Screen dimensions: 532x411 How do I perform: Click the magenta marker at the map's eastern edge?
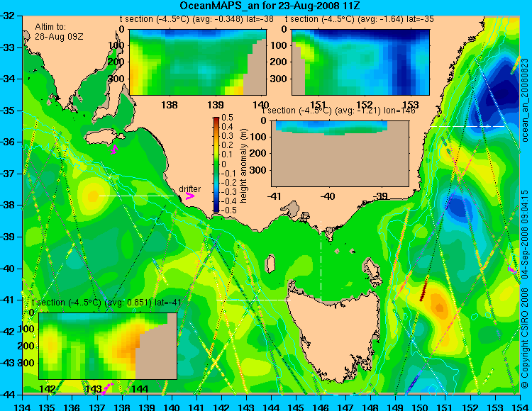point(512,270)
